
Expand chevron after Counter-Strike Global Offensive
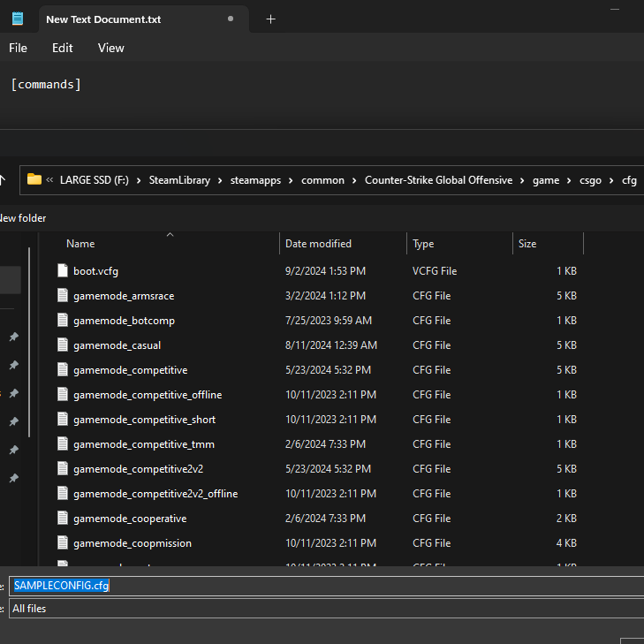522,181
